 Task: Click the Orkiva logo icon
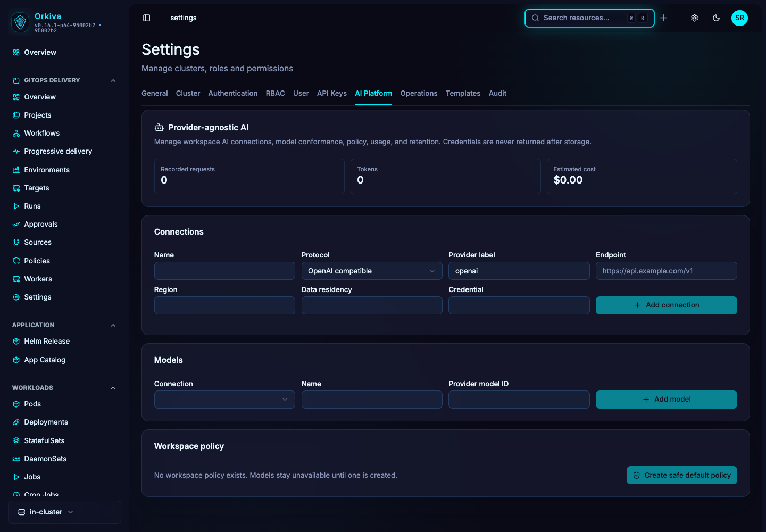[x=20, y=22]
